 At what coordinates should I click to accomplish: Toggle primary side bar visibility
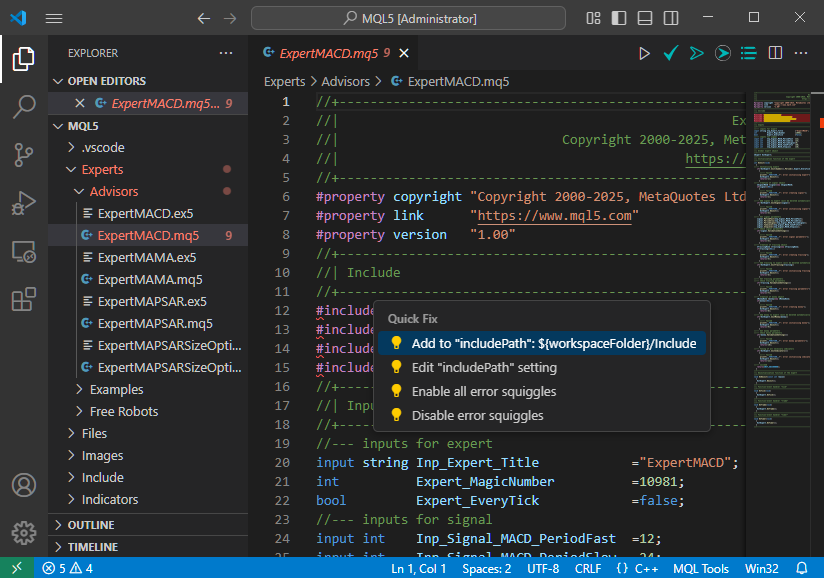pos(619,18)
